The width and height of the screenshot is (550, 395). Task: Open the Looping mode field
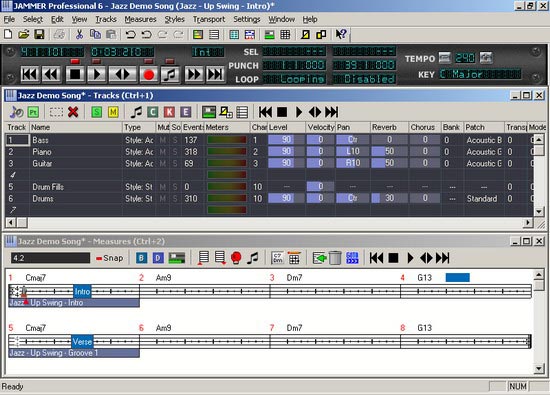[x=295, y=79]
